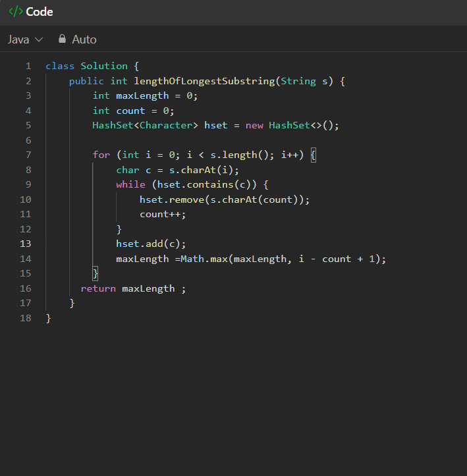
Task: Click the 'char' keyword on line 8
Action: pyautogui.click(x=128, y=170)
